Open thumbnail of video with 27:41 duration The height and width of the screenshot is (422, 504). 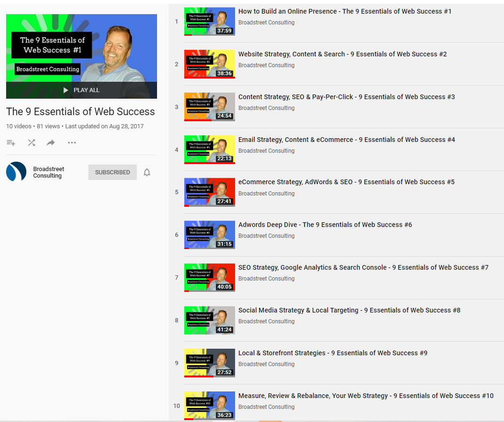click(x=210, y=192)
